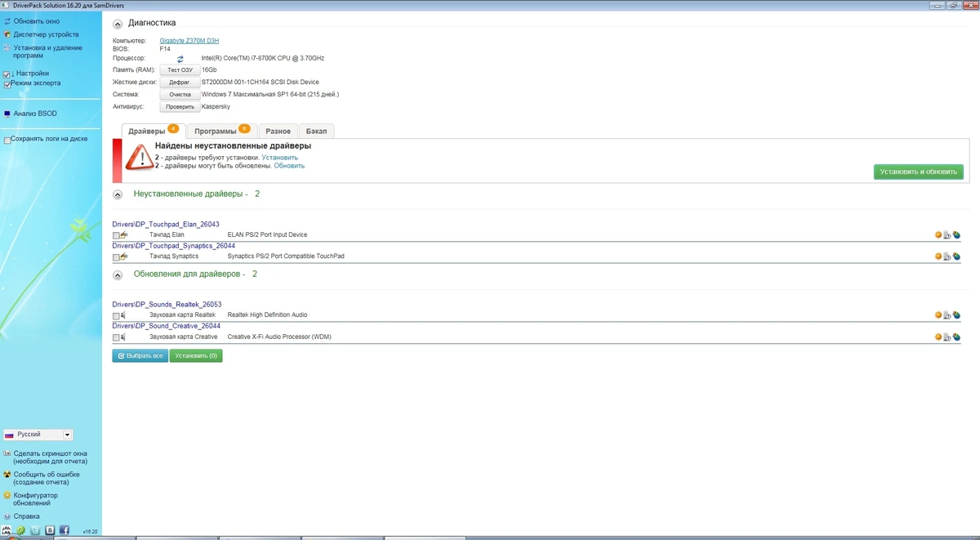Image resolution: width=980 pixels, height=540 pixels.
Task: Check the Звуковая карта Creative checkbox
Action: tap(116, 337)
